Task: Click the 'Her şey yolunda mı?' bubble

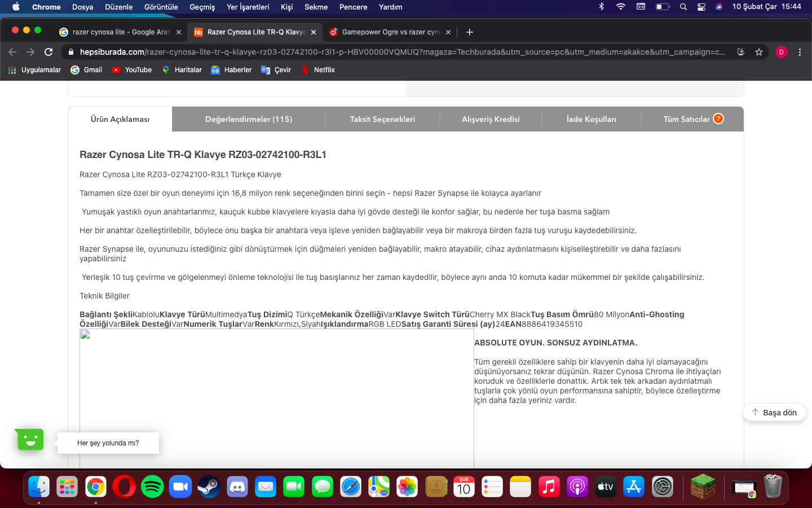Action: pos(108,443)
